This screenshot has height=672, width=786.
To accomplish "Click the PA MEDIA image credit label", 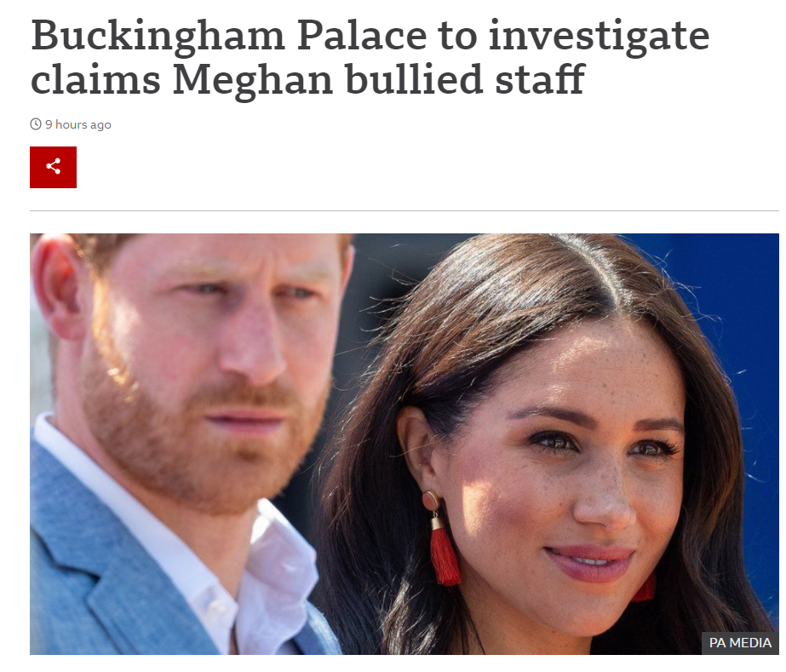I will pyautogui.click(x=740, y=642).
